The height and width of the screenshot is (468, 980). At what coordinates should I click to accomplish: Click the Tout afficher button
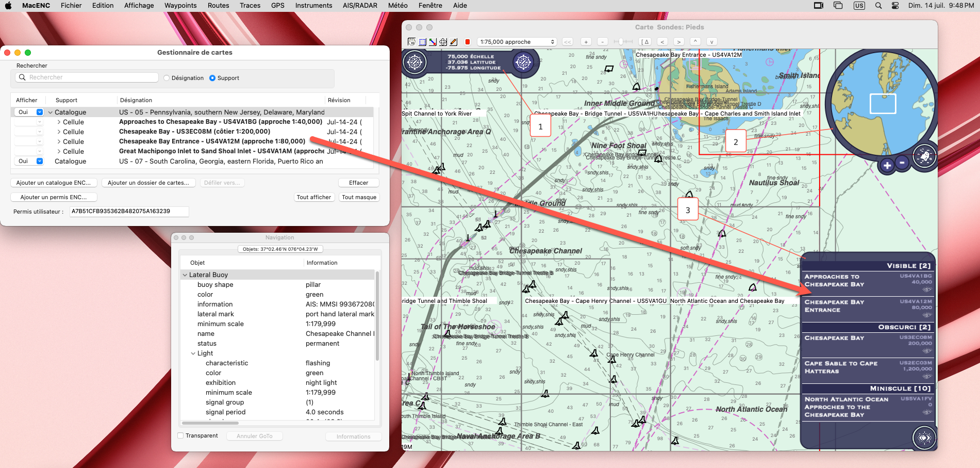(x=314, y=197)
